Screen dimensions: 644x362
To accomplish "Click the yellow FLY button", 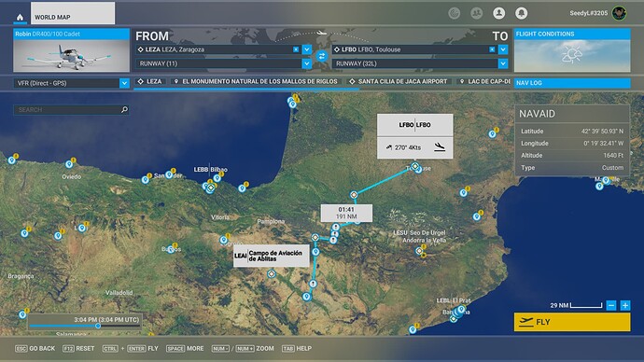I will [572, 322].
